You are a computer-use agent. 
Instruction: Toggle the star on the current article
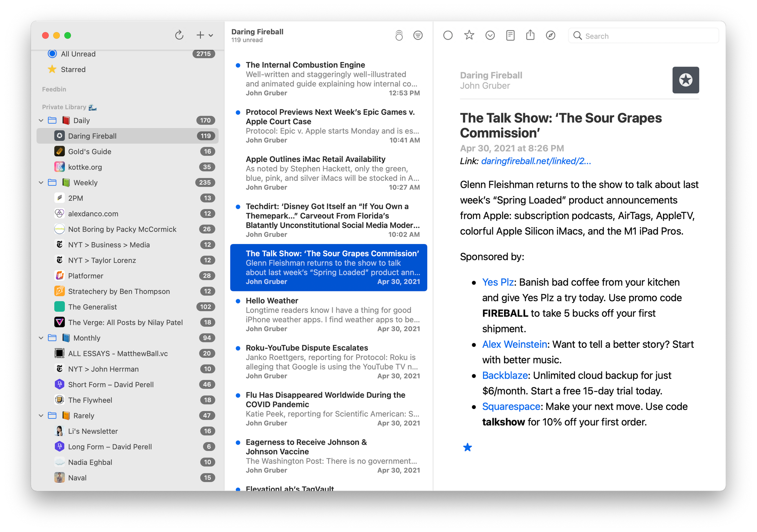tap(469, 36)
